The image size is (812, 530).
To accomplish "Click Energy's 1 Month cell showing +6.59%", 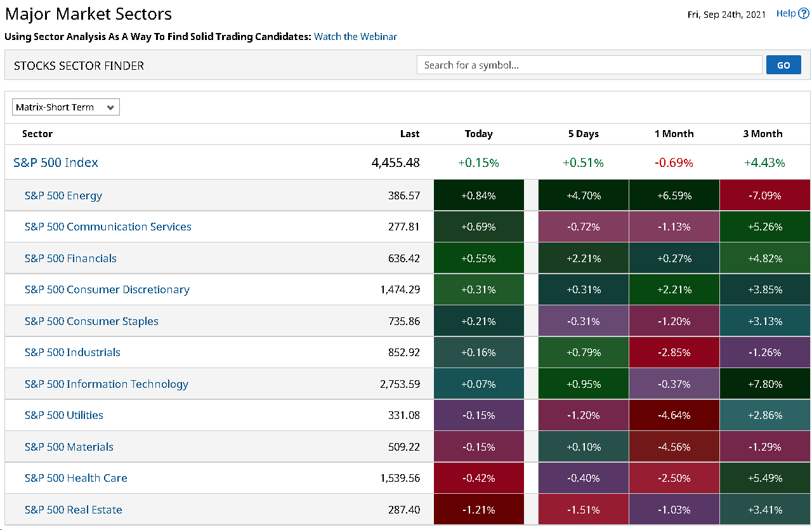I will pos(674,195).
